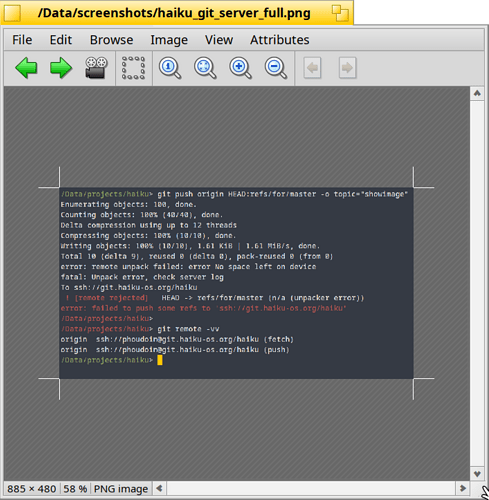Go to previous image with green left arrow

coord(26,68)
